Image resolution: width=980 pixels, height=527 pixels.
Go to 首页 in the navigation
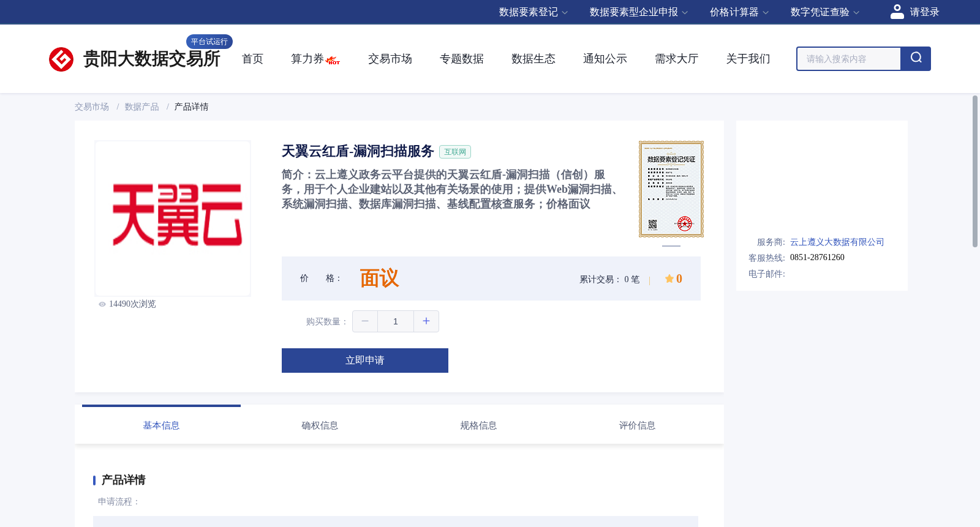pos(252,59)
